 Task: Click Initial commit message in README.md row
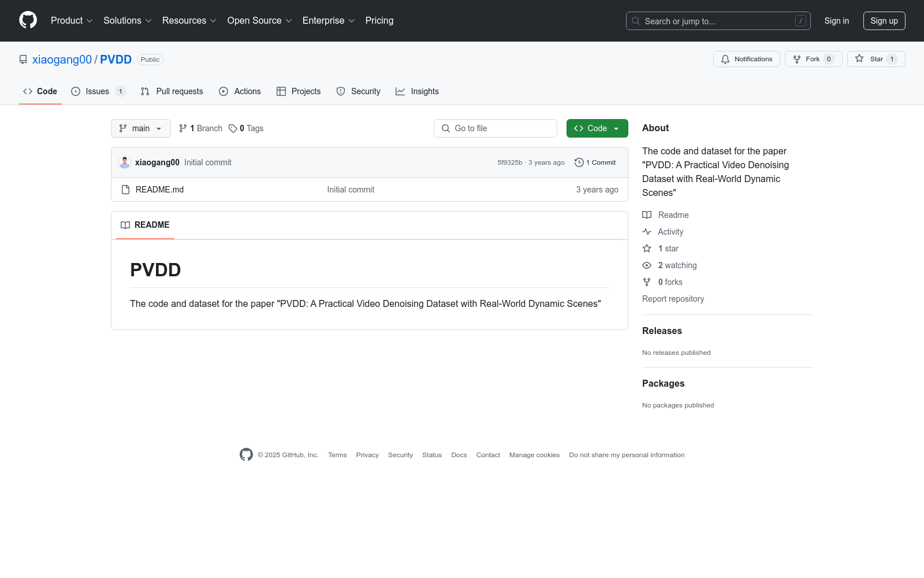click(351, 190)
